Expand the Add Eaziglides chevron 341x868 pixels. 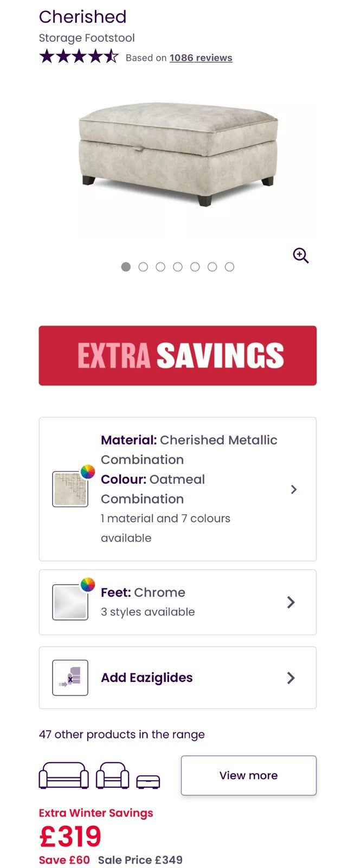[x=291, y=678]
